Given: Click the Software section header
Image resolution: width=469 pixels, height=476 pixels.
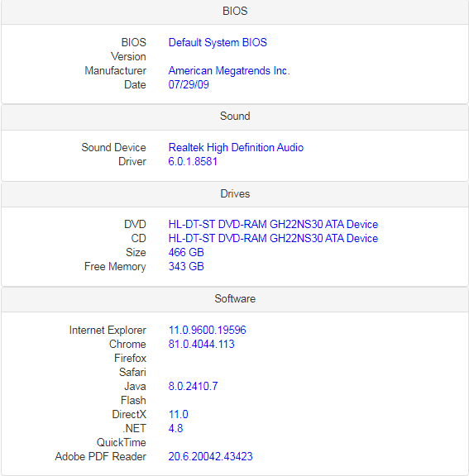Looking at the screenshot, I should pos(235,299).
